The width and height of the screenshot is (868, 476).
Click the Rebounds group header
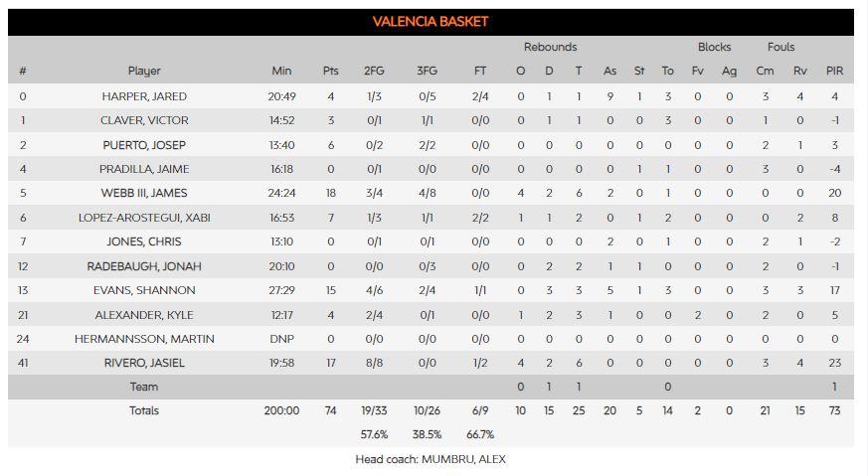point(550,47)
